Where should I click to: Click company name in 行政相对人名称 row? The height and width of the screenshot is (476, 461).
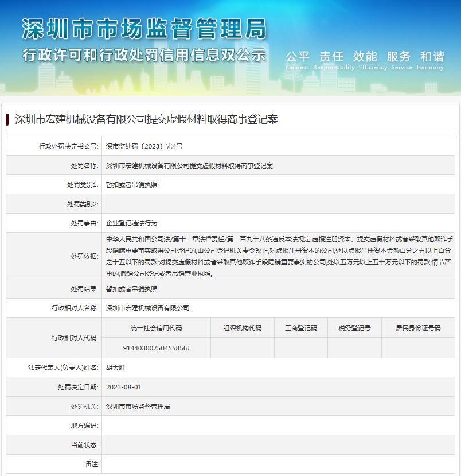[147, 308]
